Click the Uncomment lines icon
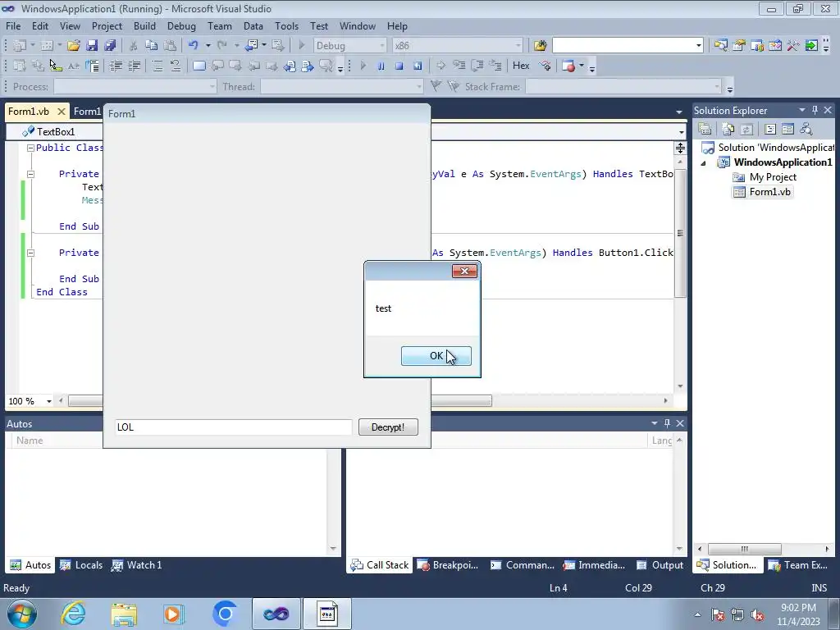This screenshot has height=630, width=840. [176, 66]
